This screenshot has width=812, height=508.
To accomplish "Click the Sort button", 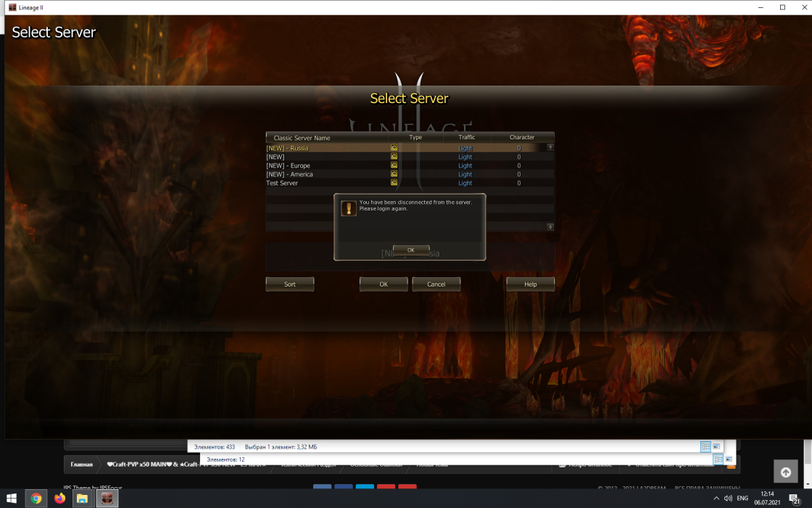I will pyautogui.click(x=290, y=284).
